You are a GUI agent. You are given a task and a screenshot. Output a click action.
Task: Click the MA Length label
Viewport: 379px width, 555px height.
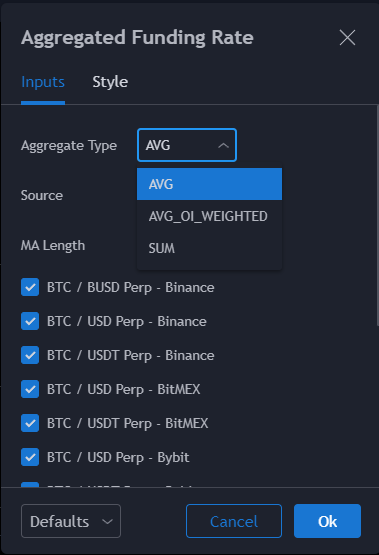[53, 245]
